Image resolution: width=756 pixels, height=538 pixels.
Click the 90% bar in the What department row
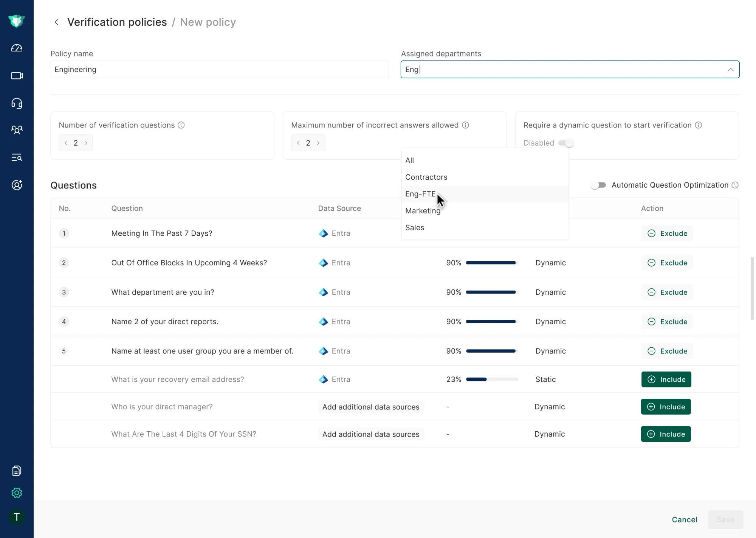(x=492, y=292)
